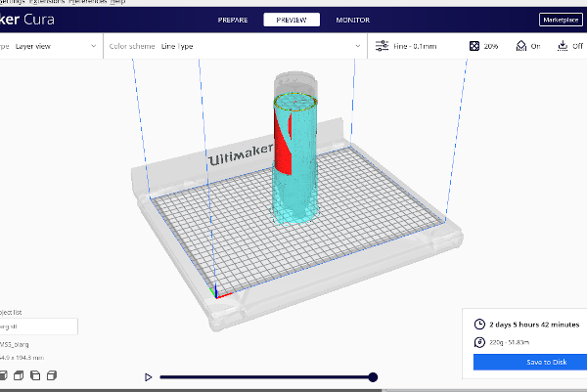Select the PREVIEW stage tab

[292, 20]
